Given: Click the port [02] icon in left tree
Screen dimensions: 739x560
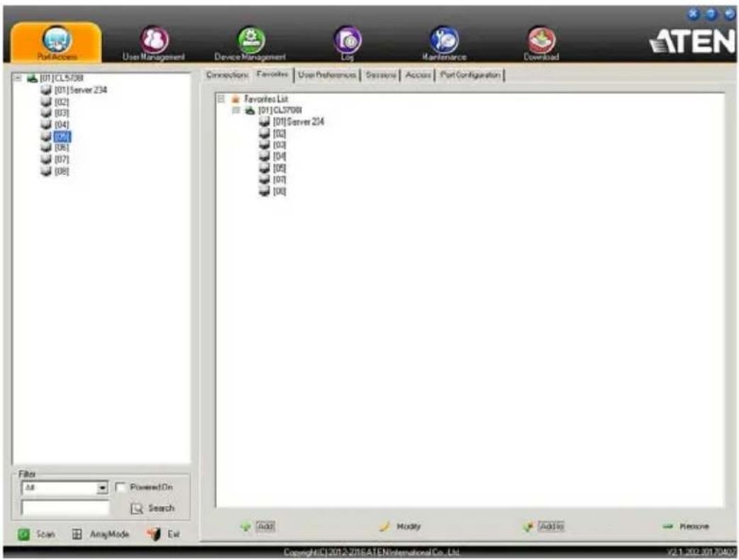Looking at the screenshot, I should pos(46,101).
